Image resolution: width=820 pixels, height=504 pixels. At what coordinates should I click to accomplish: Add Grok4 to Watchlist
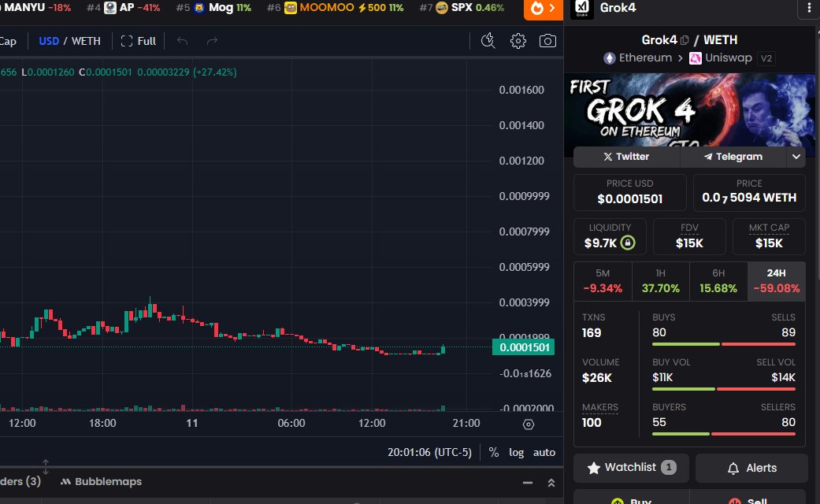[x=631, y=468]
